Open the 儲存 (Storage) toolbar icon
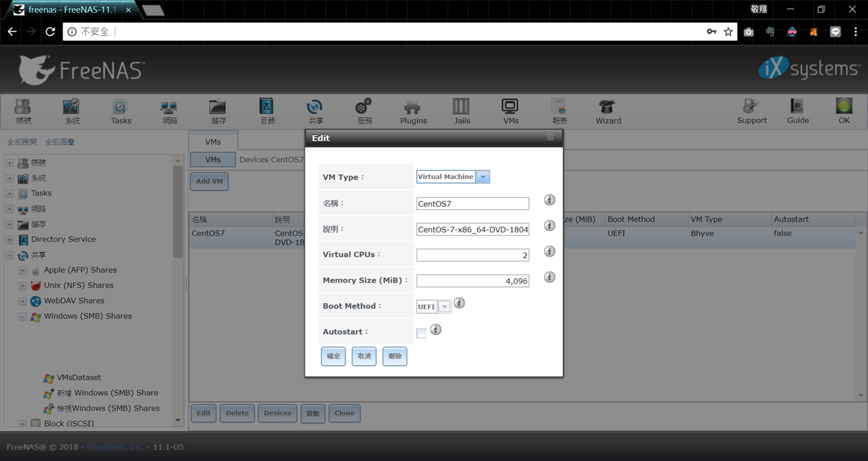The image size is (868, 461). (x=218, y=111)
